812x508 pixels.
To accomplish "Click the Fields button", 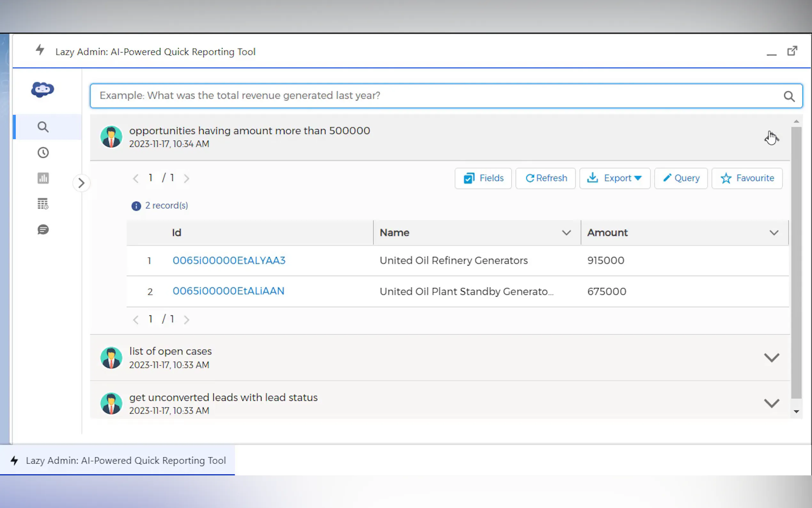I will coord(483,178).
